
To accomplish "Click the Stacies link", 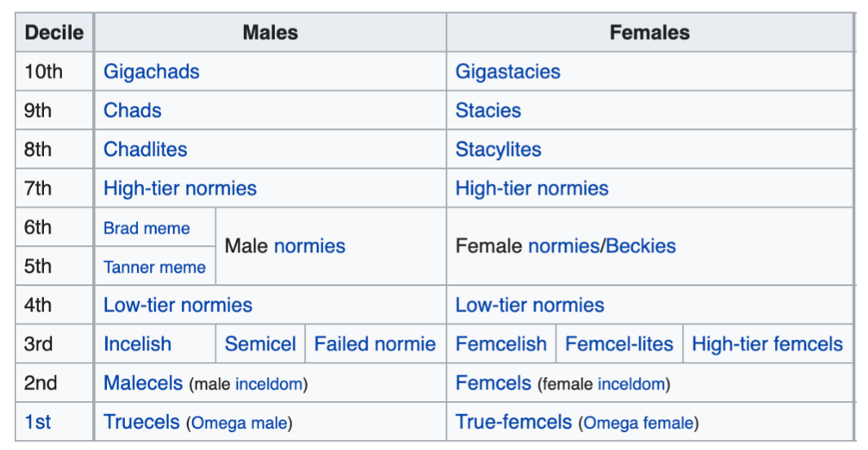I will click(x=488, y=110).
